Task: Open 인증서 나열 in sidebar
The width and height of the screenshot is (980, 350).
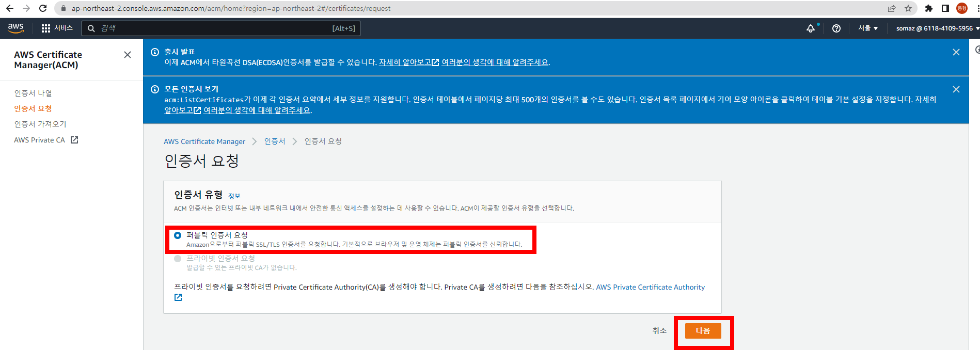Action: (x=33, y=93)
